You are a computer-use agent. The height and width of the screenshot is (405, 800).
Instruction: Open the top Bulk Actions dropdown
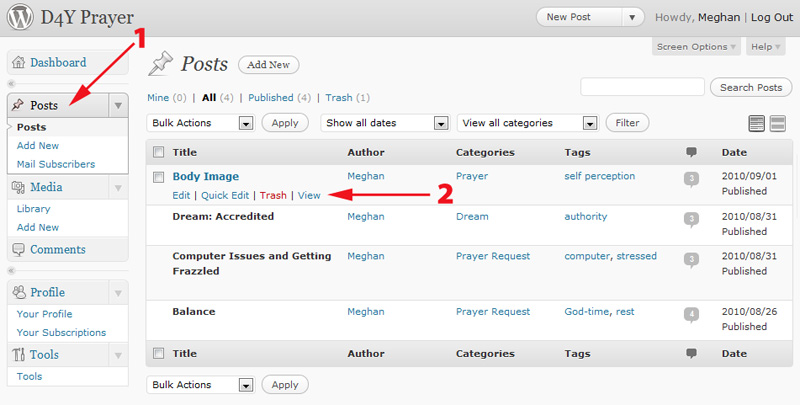200,123
